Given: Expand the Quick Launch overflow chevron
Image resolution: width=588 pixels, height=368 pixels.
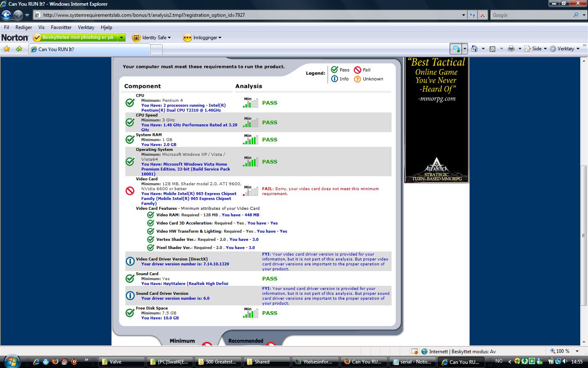Looking at the screenshot, I should point(87,360).
